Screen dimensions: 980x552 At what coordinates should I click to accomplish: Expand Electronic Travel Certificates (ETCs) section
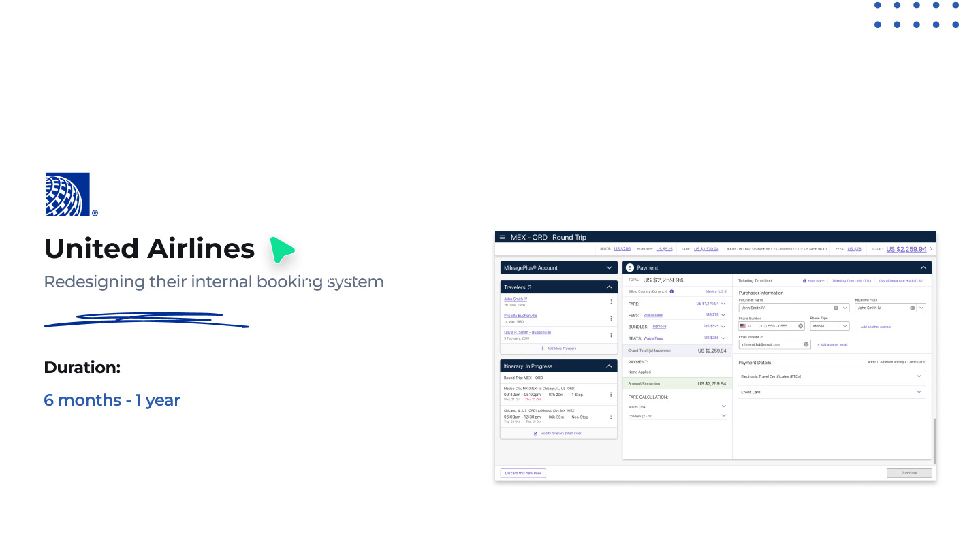tap(832, 376)
